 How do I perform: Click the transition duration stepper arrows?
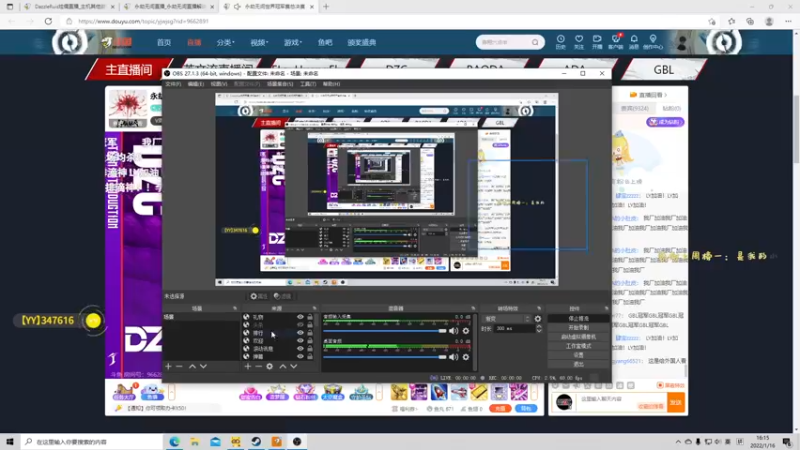pyautogui.click(x=539, y=329)
